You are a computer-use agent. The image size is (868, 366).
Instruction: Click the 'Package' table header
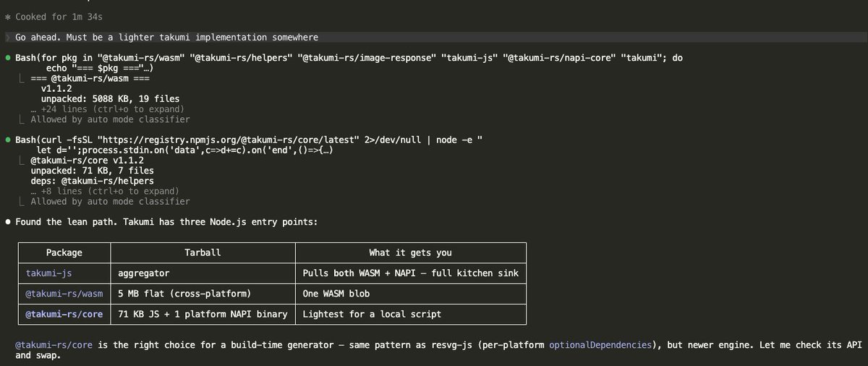(64, 252)
